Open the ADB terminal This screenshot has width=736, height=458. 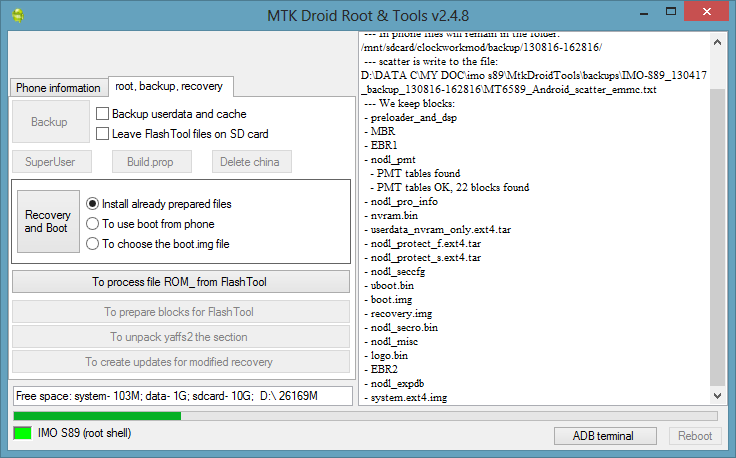[605, 436]
